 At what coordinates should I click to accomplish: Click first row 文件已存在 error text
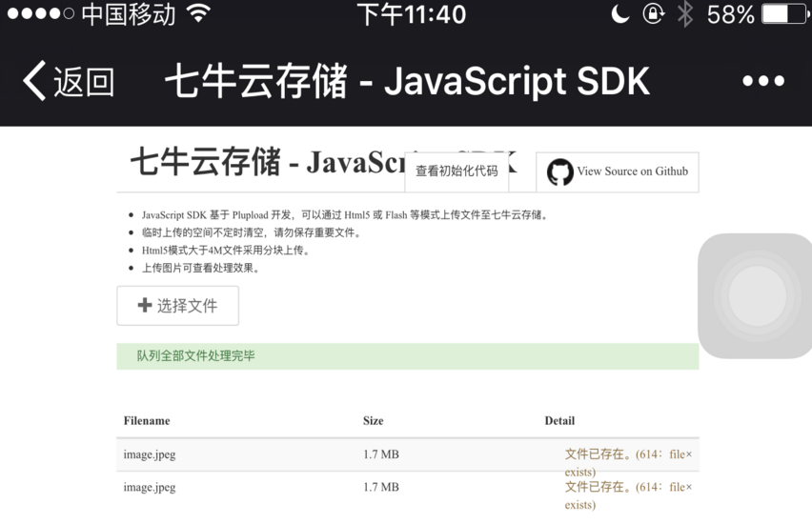coord(624,463)
